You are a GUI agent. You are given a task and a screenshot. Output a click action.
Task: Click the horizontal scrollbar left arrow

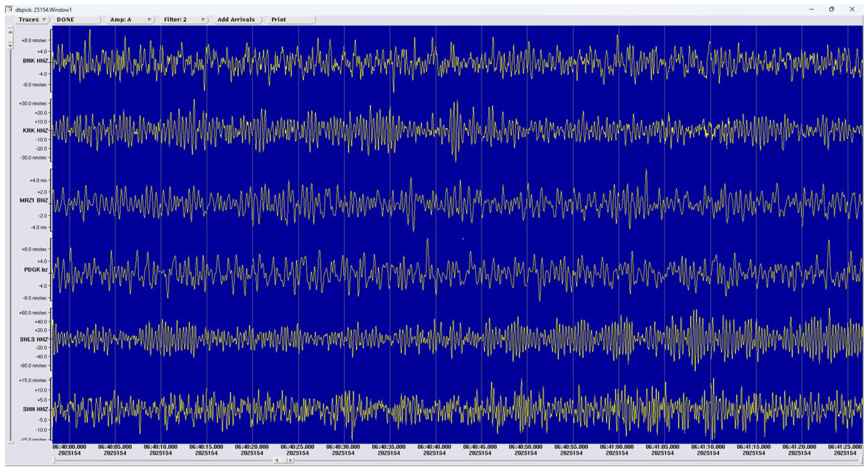[277, 460]
